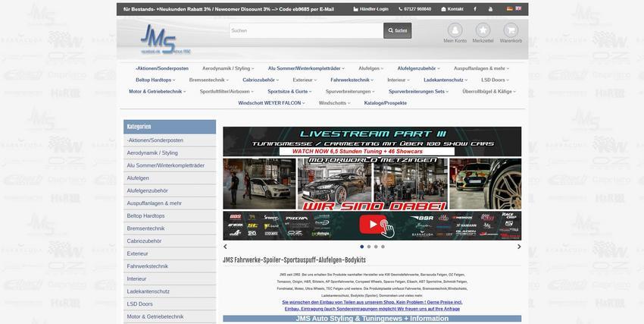Play the livestream YouTube button in banner
Viewport: 644px width, 324px height.
tap(373, 225)
